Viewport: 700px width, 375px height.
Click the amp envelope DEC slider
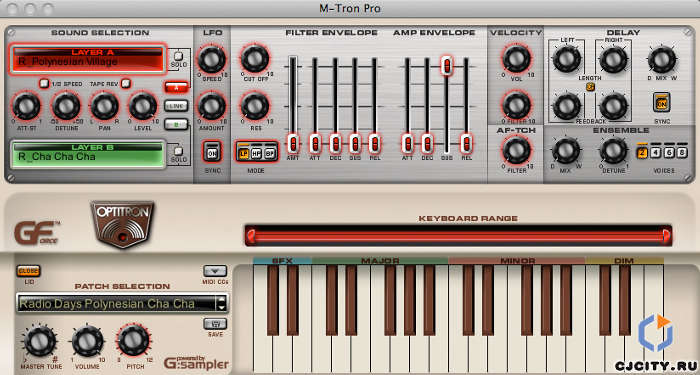[x=427, y=144]
